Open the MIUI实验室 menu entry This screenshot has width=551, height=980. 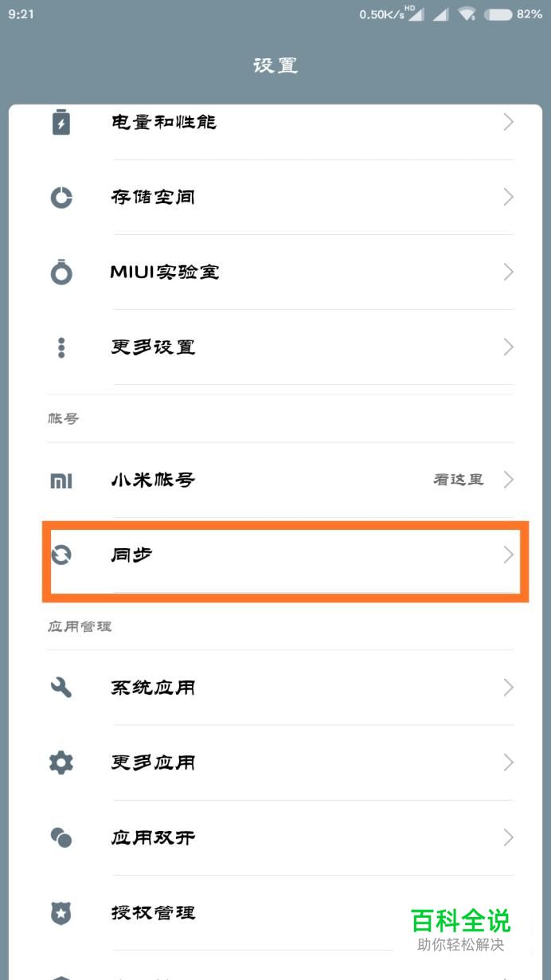(x=165, y=272)
